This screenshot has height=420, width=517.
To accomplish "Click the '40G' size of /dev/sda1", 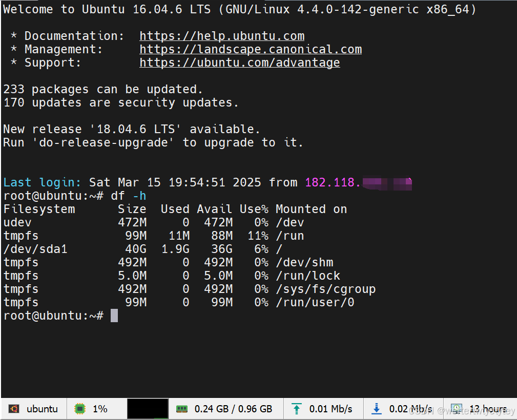I will click(x=135, y=249).
